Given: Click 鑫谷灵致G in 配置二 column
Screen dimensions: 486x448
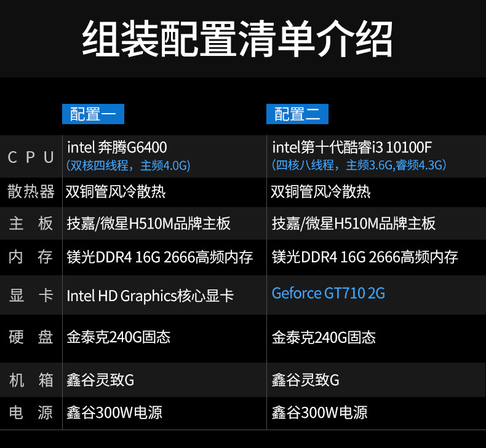Looking at the screenshot, I should [x=306, y=380].
